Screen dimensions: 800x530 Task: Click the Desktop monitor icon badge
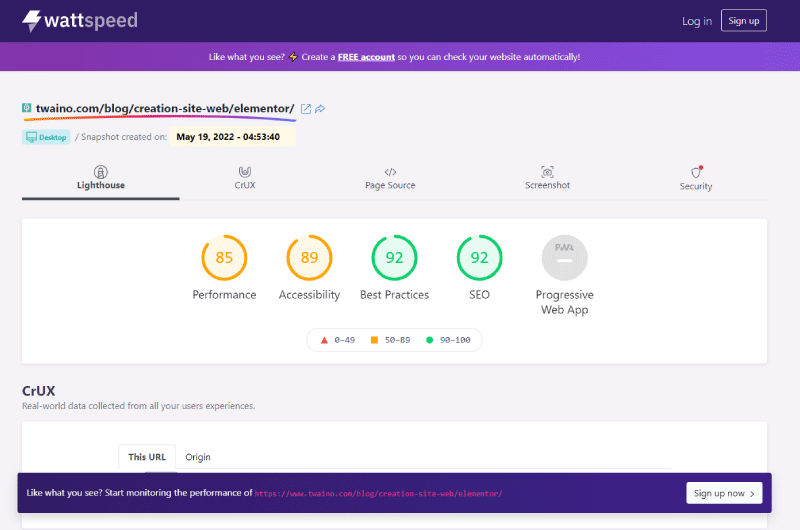point(46,137)
